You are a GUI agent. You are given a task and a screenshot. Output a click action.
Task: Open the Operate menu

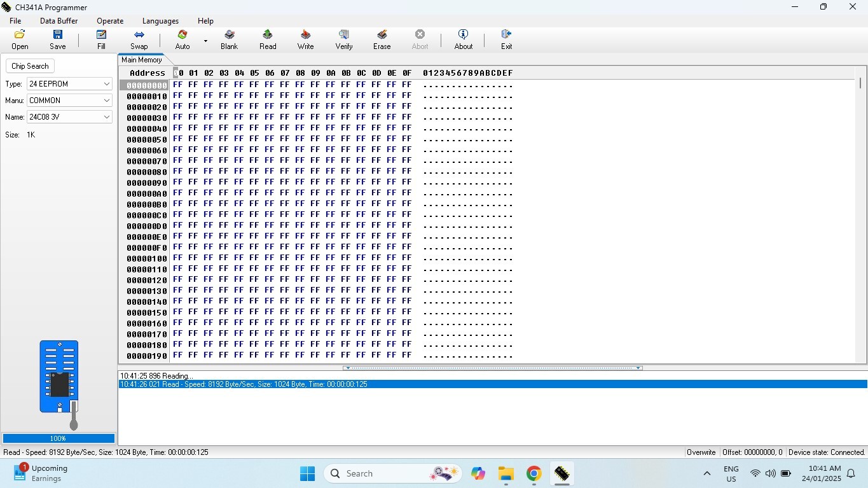click(x=110, y=21)
